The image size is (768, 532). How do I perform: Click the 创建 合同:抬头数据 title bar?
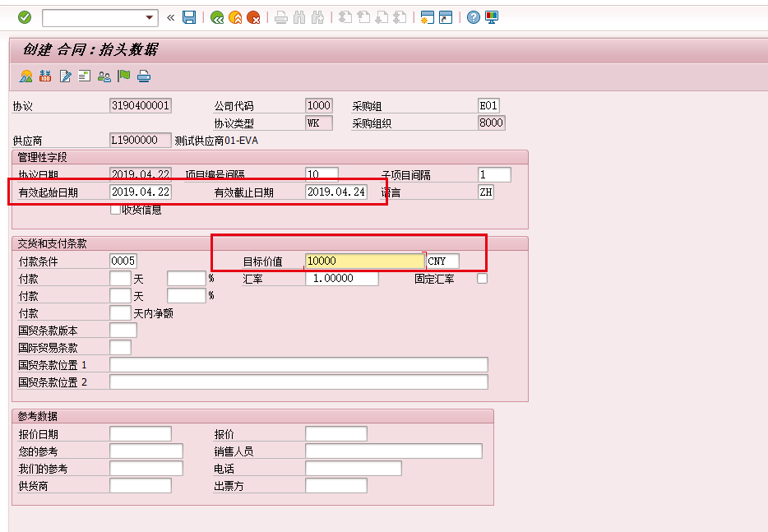[x=90, y=49]
